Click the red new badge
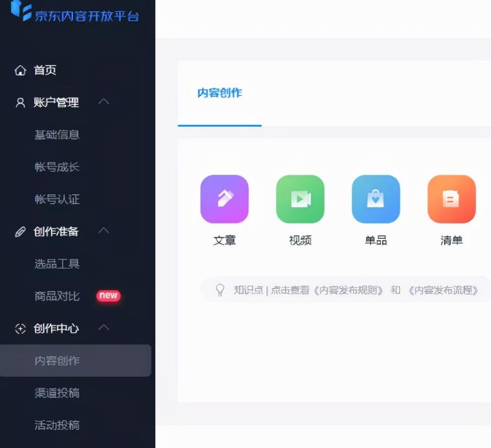The width and height of the screenshot is (491, 448). coord(108,296)
